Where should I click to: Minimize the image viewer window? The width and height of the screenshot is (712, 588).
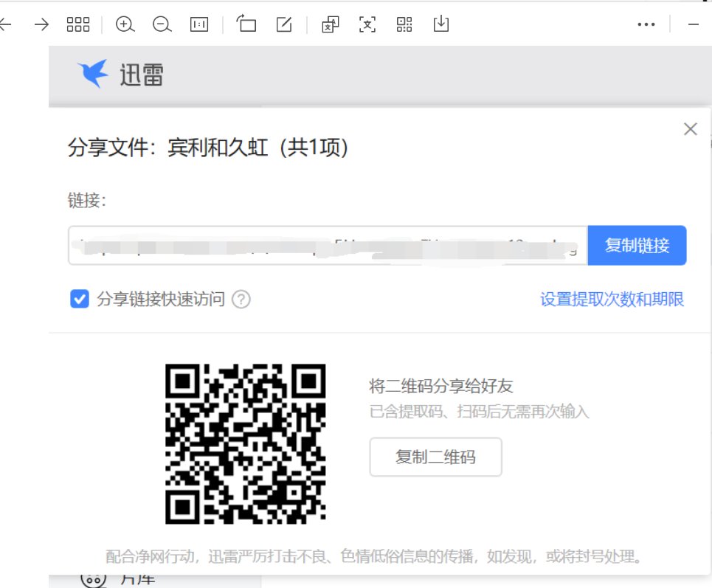click(x=694, y=24)
